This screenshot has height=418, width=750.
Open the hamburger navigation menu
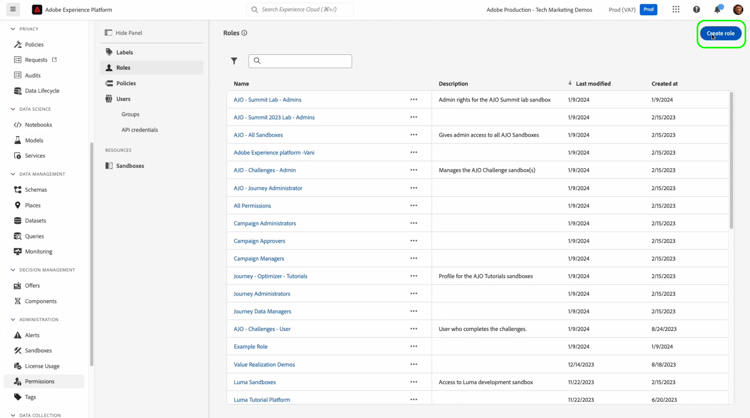coord(13,10)
